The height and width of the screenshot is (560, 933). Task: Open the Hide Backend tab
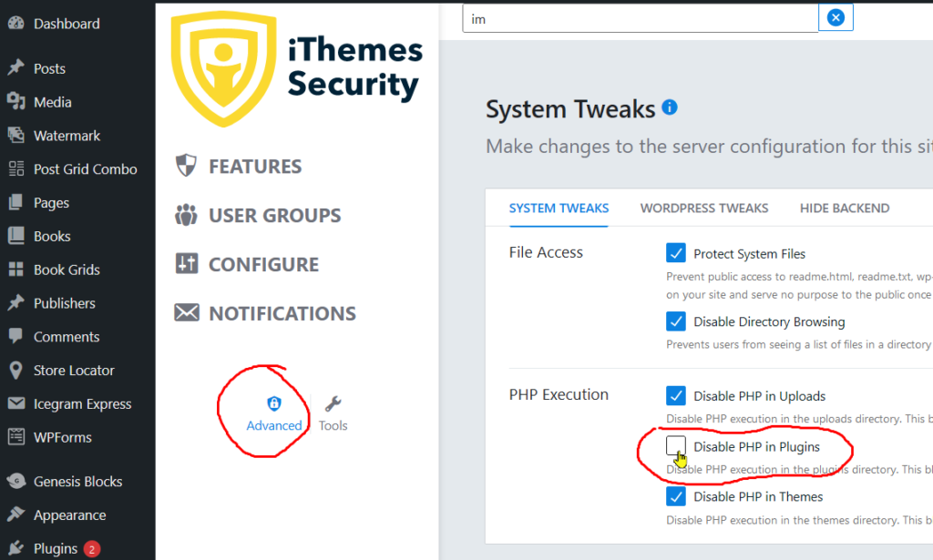(845, 209)
